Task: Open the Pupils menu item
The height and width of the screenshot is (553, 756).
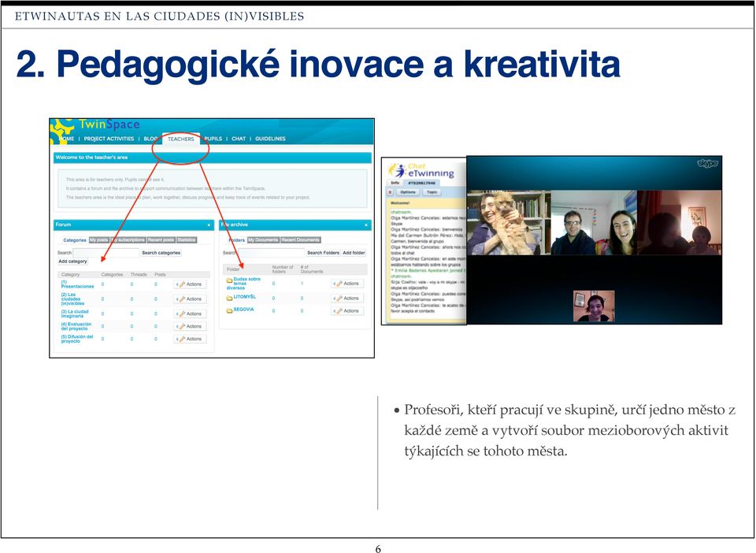Action: click(213, 139)
